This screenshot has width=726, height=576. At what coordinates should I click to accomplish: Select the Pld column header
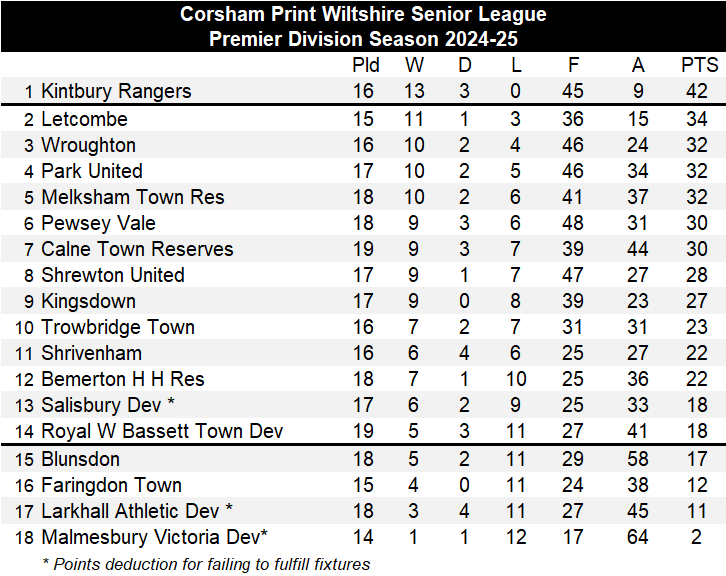click(x=366, y=65)
